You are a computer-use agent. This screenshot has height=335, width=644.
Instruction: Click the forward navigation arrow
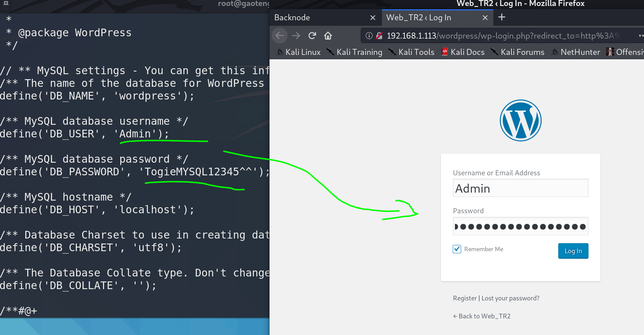coord(296,36)
